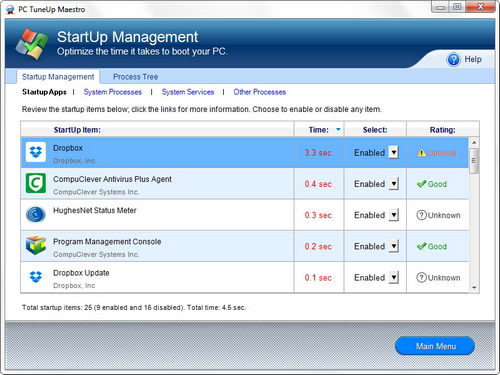Click the green checkmark for Program Management Console
Viewport: 500px width, 375px height.
point(422,246)
